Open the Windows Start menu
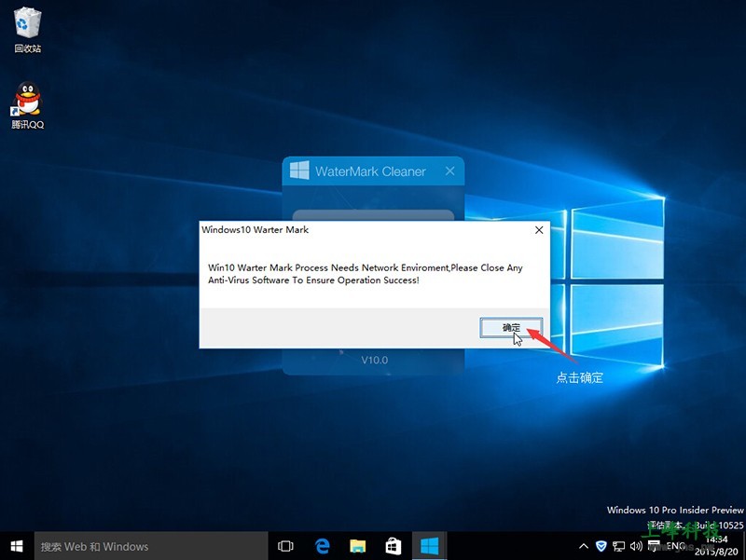Image resolution: width=746 pixels, height=560 pixels. coord(17,546)
